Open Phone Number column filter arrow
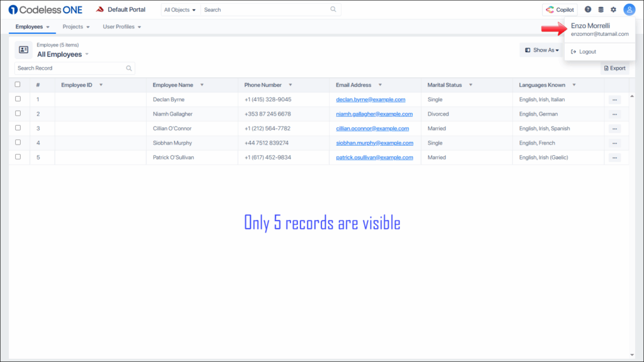Screen dimensions: 644x362 point(290,85)
